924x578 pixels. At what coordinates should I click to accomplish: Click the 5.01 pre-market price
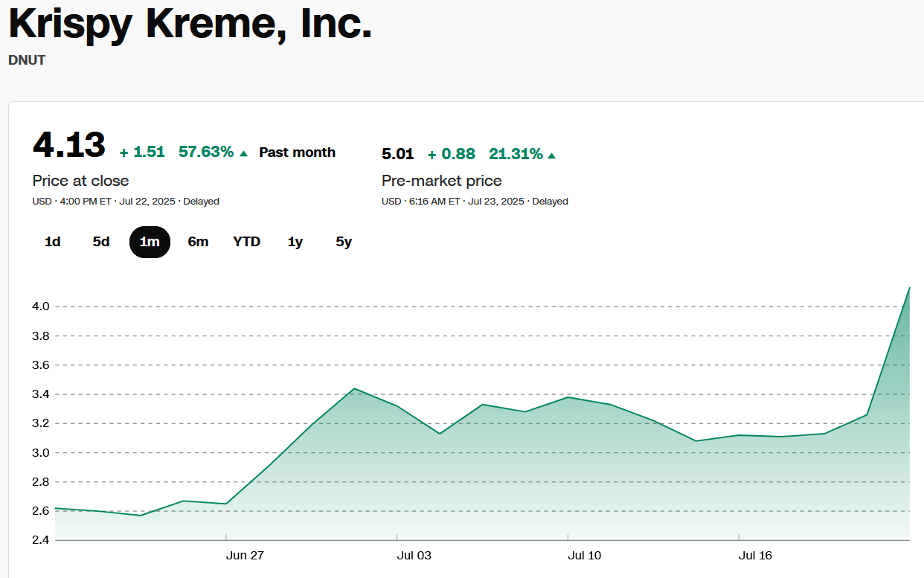pos(397,154)
